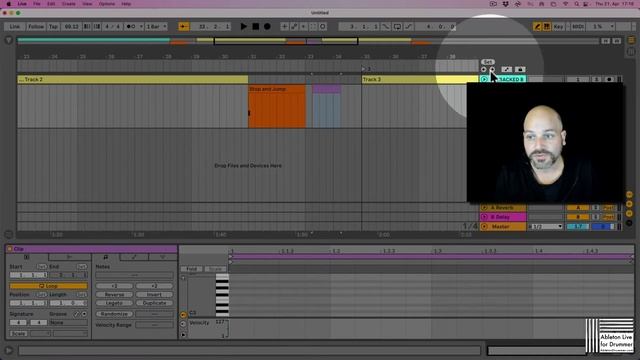
Task: Click the Set locator button
Action: tap(488, 62)
